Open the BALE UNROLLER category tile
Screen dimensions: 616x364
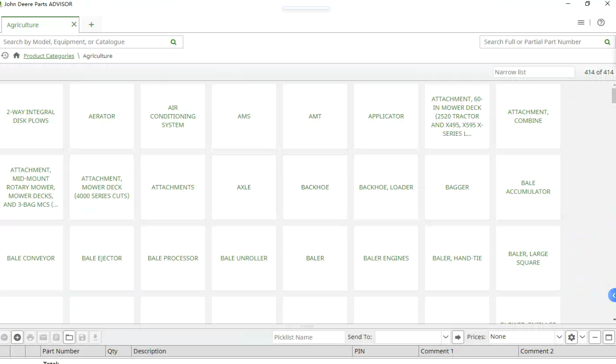point(244,258)
